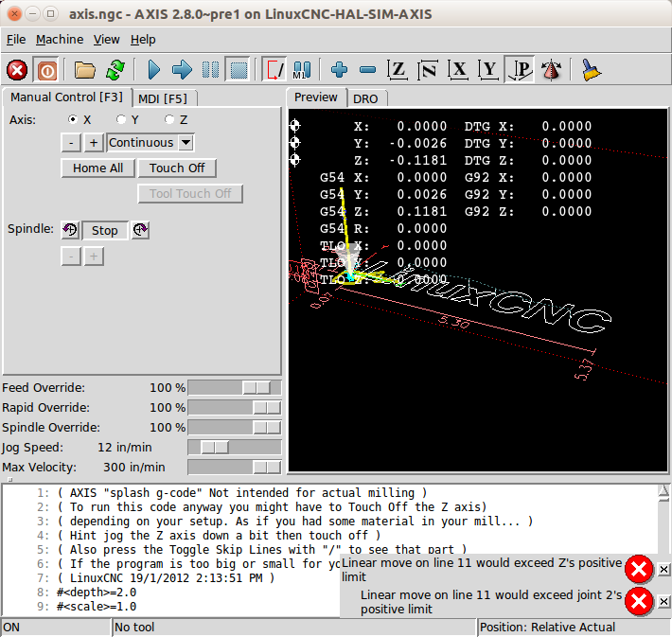Image resolution: width=672 pixels, height=637 pixels.
Task: Toggle the Machine Power button
Action: (x=47, y=70)
